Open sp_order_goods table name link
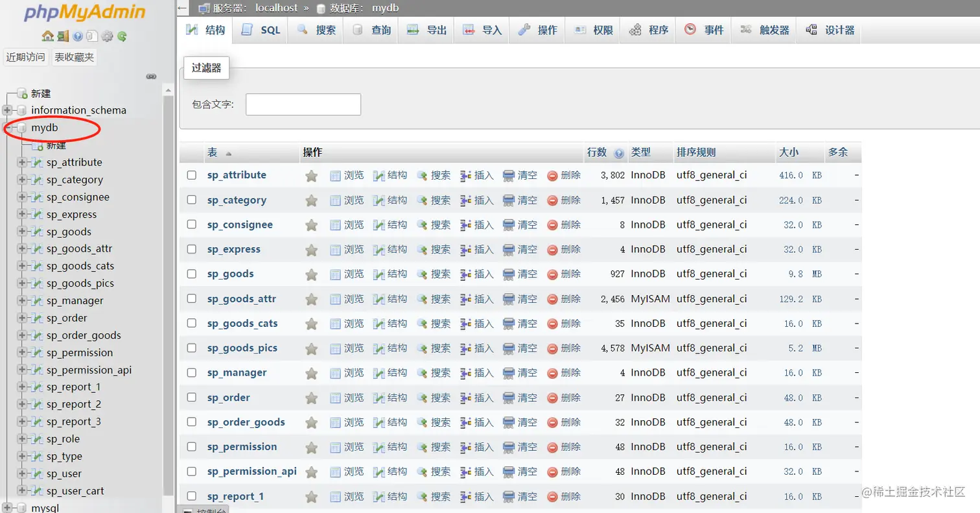The image size is (980, 513). coord(246,422)
